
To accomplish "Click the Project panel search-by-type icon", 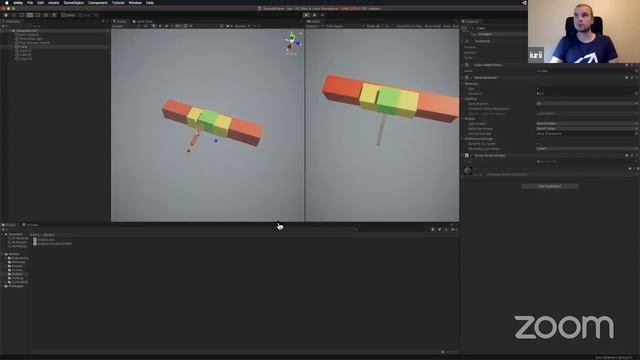I will 433,229.
